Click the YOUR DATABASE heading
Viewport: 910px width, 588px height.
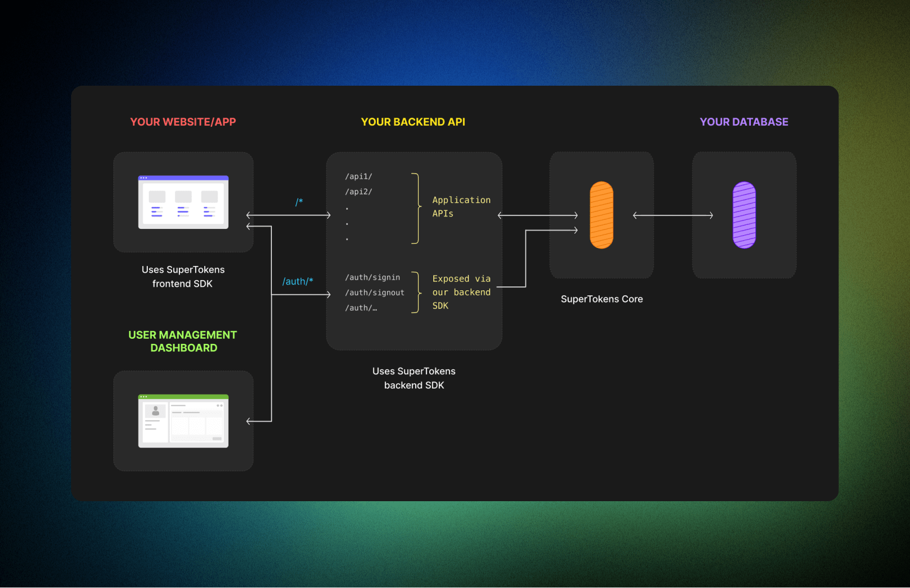coord(744,122)
